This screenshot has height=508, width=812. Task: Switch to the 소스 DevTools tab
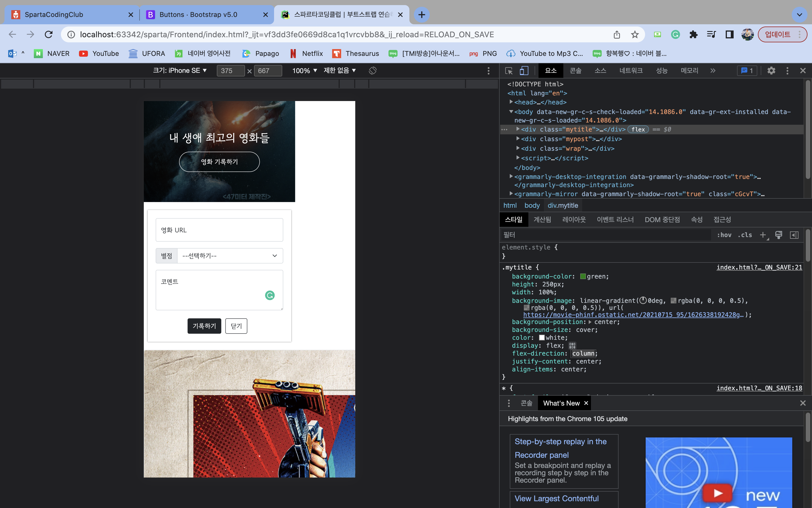point(600,71)
